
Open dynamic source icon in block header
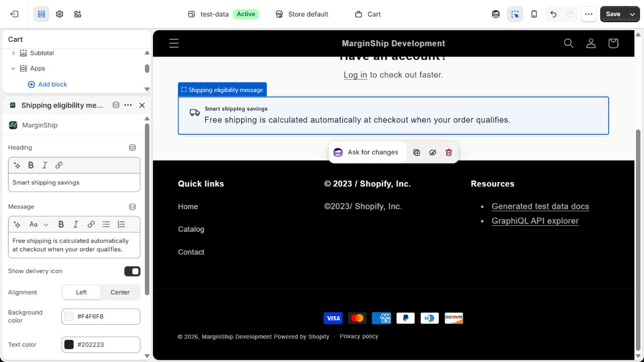click(x=116, y=105)
